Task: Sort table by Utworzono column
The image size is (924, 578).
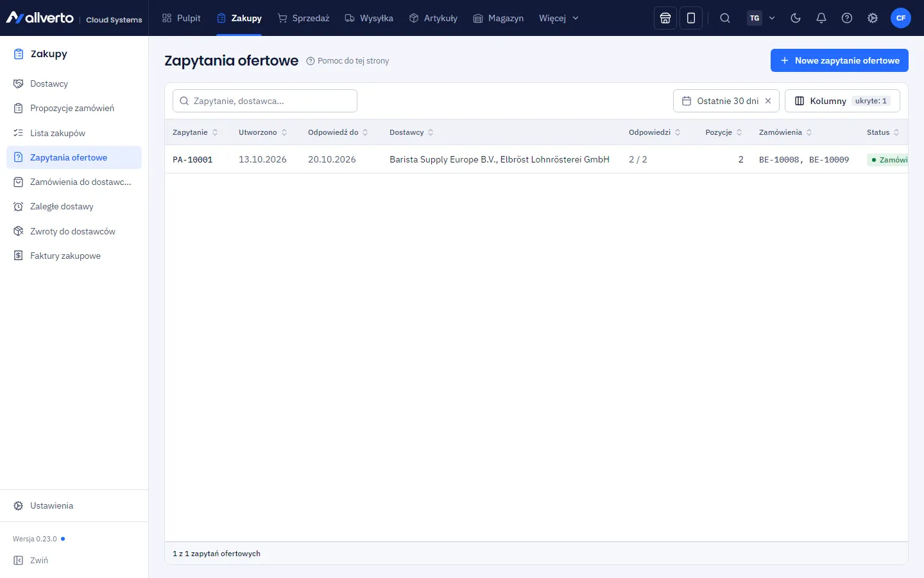Action: pos(263,132)
